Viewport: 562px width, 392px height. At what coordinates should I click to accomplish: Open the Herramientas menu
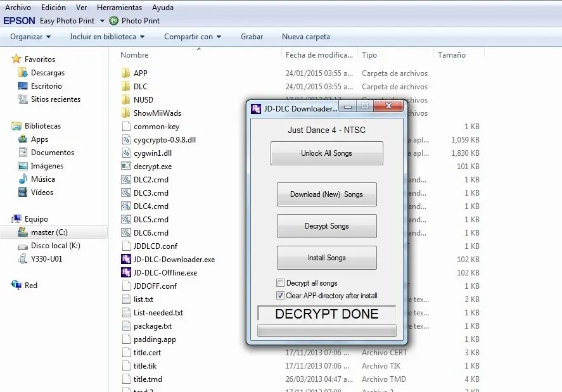pyautogui.click(x=119, y=7)
